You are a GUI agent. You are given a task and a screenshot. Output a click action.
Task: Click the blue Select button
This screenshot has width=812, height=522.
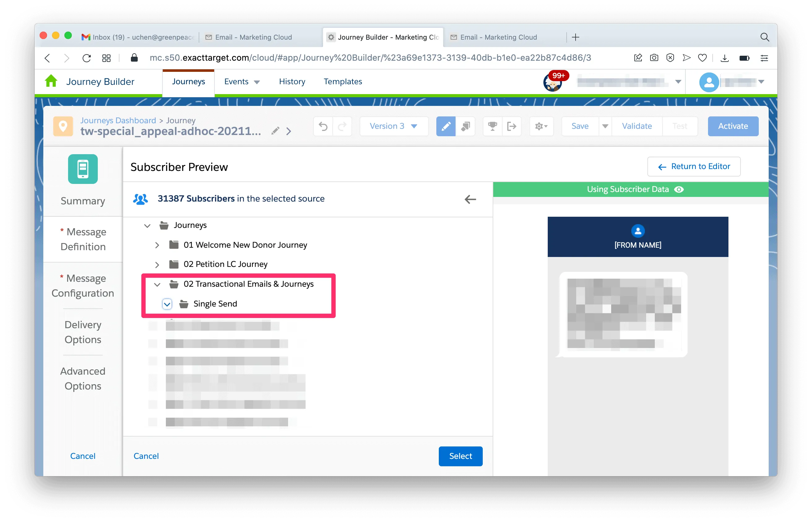coord(460,456)
